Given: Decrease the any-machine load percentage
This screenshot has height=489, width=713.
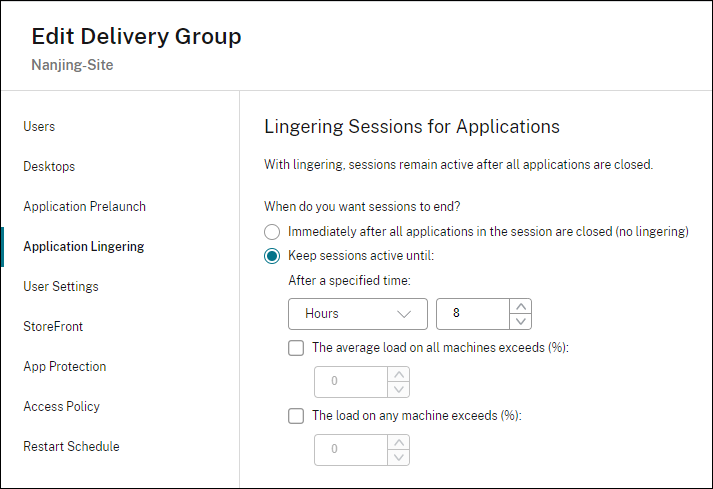Looking at the screenshot, I should (398, 457).
